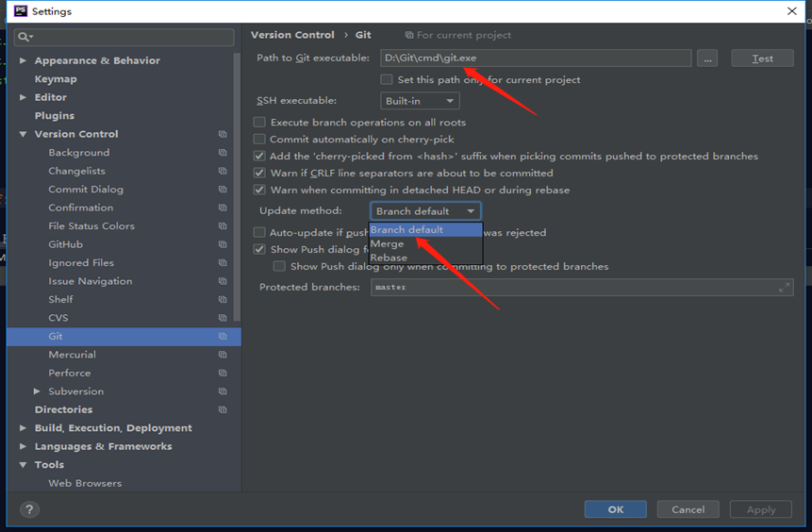Image resolution: width=812 pixels, height=532 pixels.
Task: Click the project-level icon beside Directories
Action: click(x=223, y=409)
